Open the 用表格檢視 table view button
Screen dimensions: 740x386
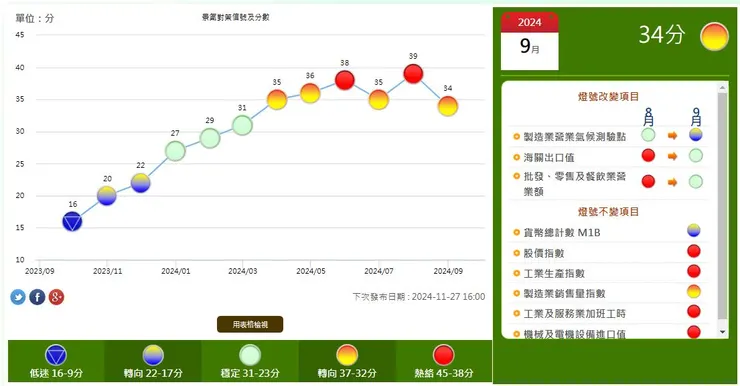[250, 324]
